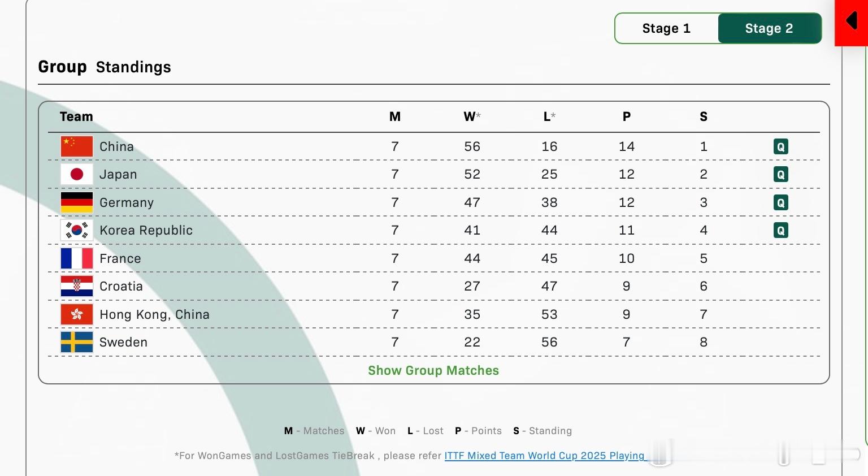Click the Germany team name
This screenshot has width=868, height=476.
127,202
